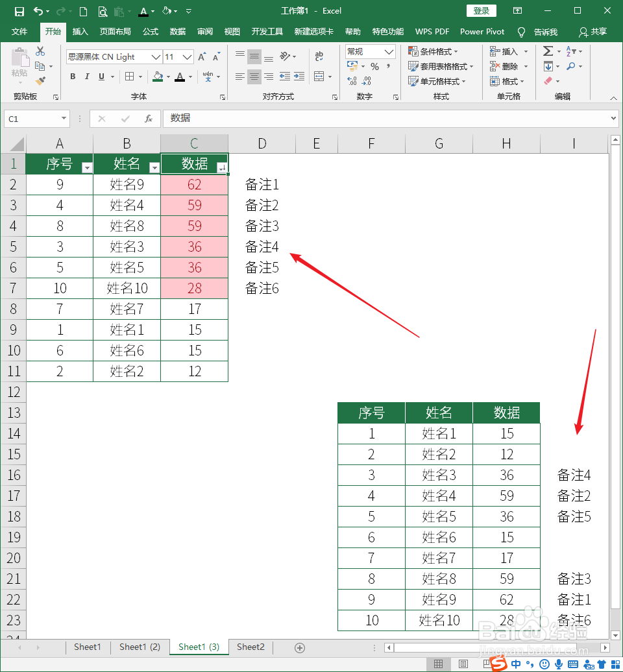Add a new sheet with plus button
The height and width of the screenshot is (672, 623).
tap(300, 647)
